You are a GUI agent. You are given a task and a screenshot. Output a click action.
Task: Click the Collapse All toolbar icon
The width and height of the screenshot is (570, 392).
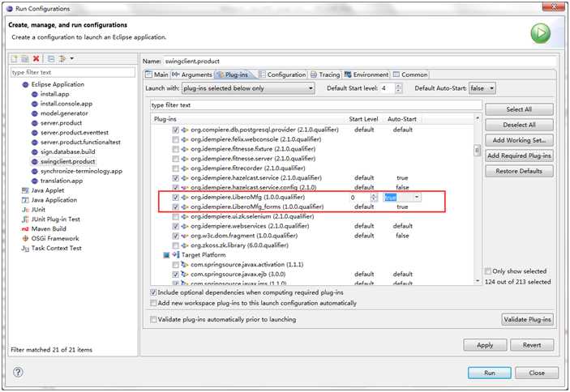pos(51,58)
